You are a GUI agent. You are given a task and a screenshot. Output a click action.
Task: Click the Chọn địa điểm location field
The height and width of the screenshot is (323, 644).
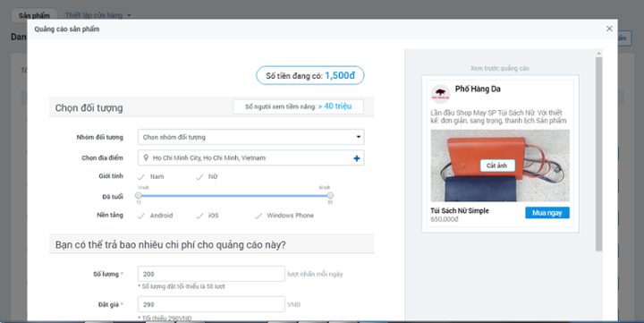coord(251,157)
